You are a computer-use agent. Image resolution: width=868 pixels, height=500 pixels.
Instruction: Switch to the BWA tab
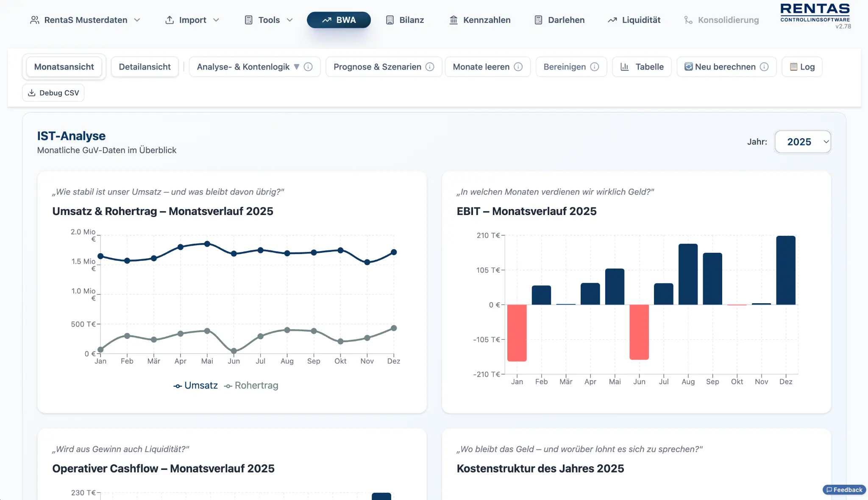339,20
